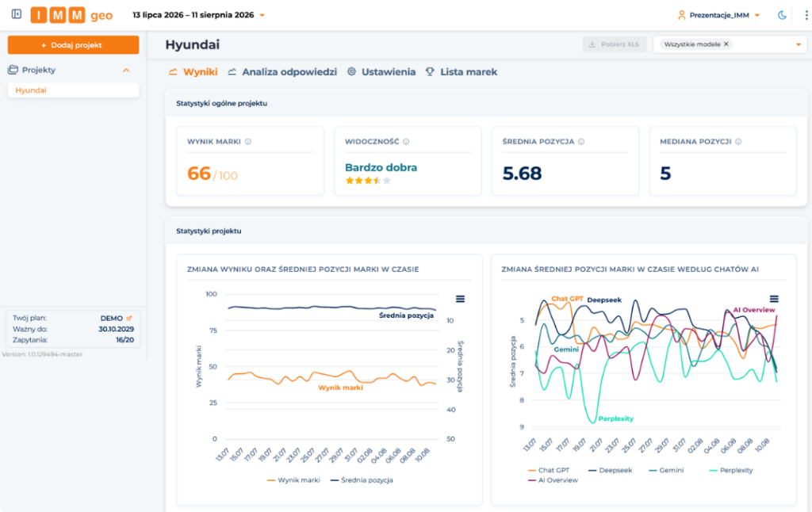Click the info icon beside Wynik marki

[x=248, y=142]
